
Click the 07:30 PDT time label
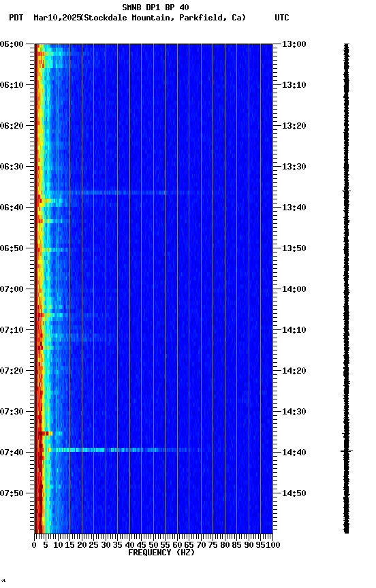[x=12, y=412]
